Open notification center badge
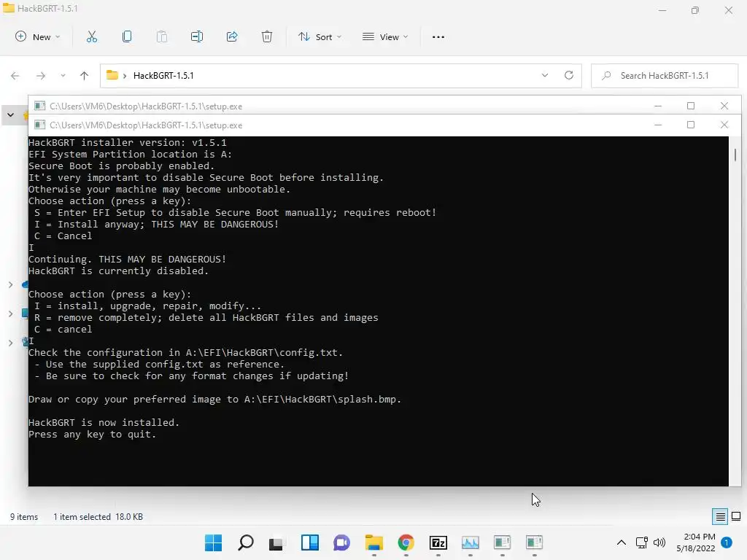 727,542
